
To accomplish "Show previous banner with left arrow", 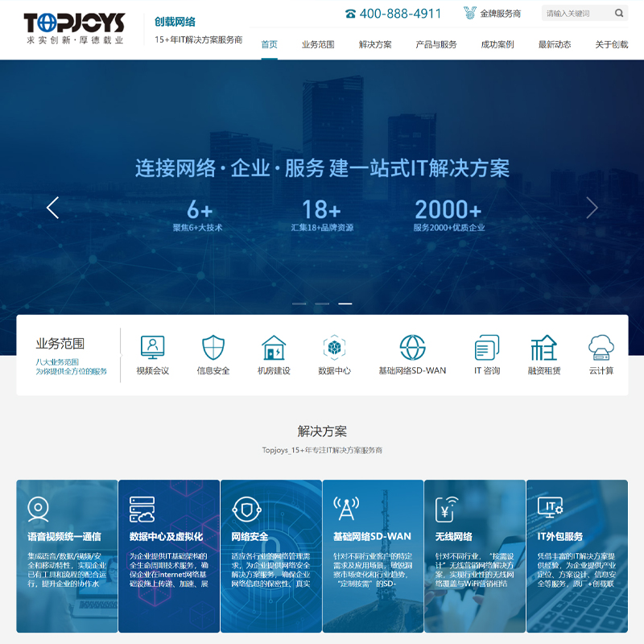I will click(x=53, y=208).
